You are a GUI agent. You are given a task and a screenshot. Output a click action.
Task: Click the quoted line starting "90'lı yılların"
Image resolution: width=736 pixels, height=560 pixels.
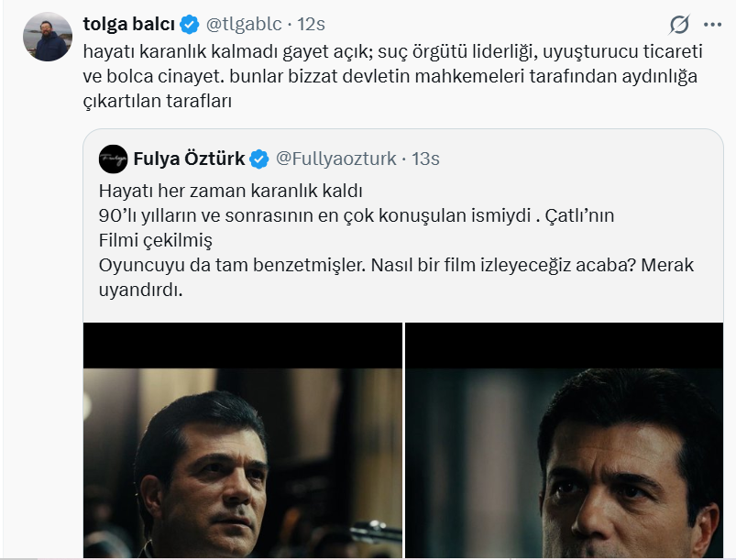coord(356,216)
